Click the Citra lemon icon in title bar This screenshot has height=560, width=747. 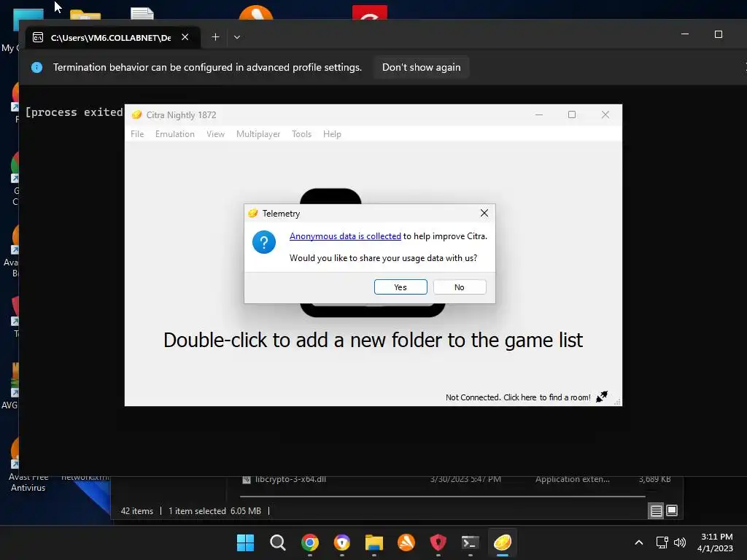[136, 114]
